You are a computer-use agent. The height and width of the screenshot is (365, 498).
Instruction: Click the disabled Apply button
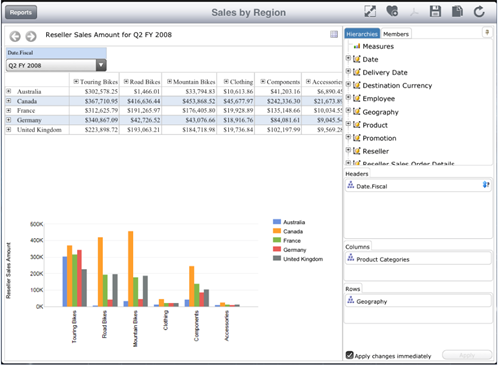click(x=467, y=355)
